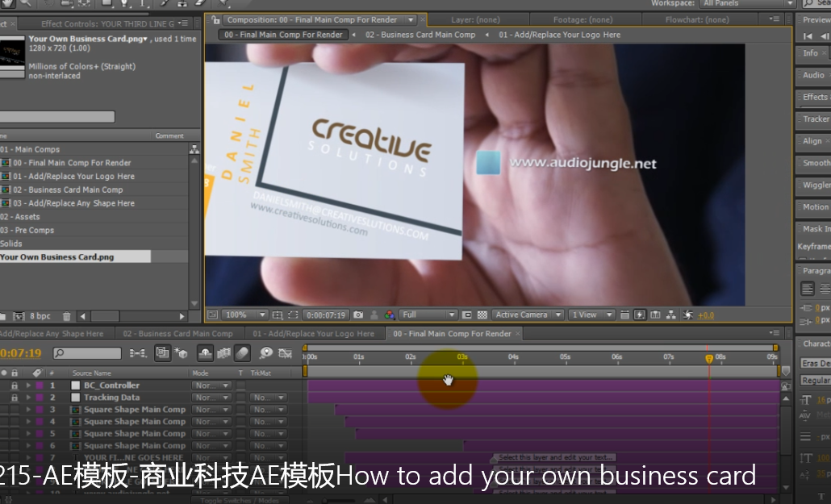This screenshot has height=504, width=831.
Task: Open the Composition Mini-Flowchart icon
Action: 138,353
